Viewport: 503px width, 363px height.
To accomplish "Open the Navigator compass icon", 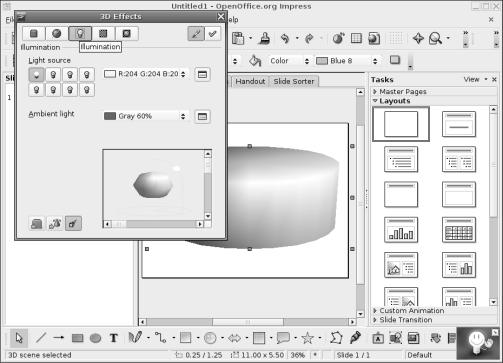I will point(418,38).
